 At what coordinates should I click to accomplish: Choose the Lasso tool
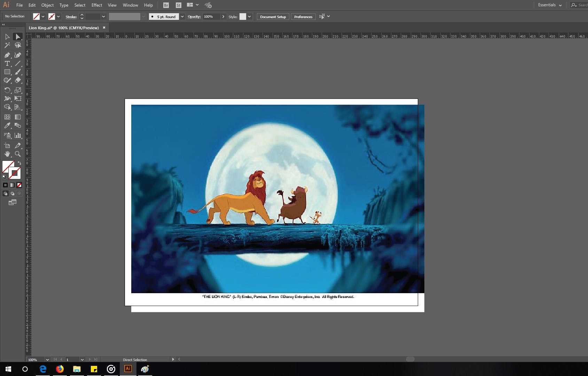click(x=18, y=45)
